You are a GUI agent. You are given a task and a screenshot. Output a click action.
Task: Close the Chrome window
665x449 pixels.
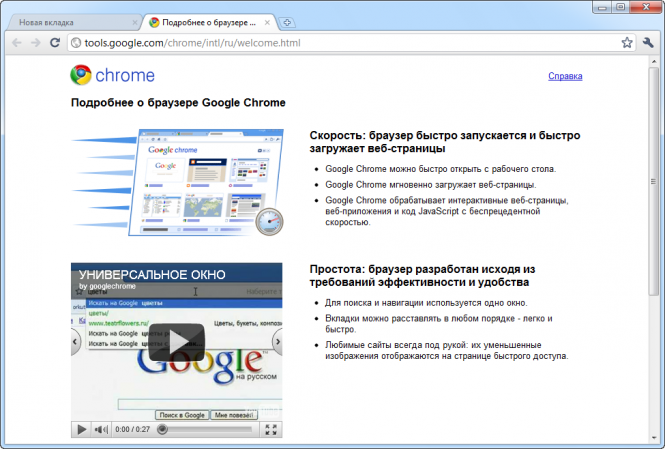[x=646, y=7]
